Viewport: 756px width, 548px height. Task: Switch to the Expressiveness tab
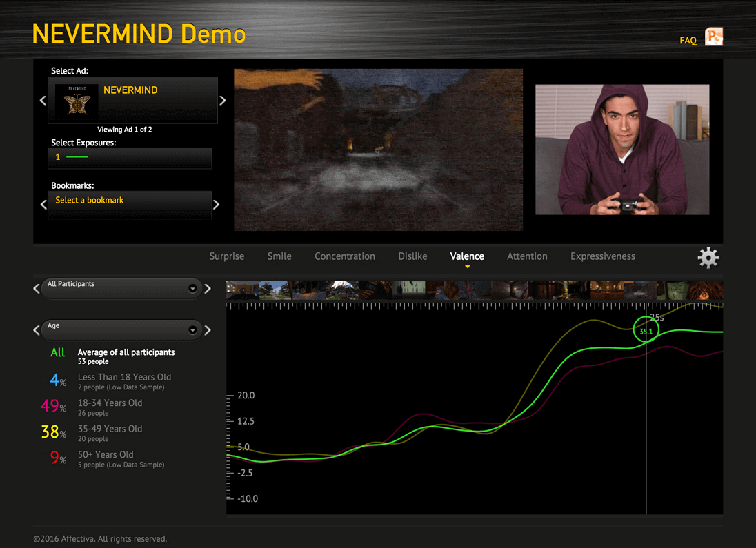coord(603,256)
